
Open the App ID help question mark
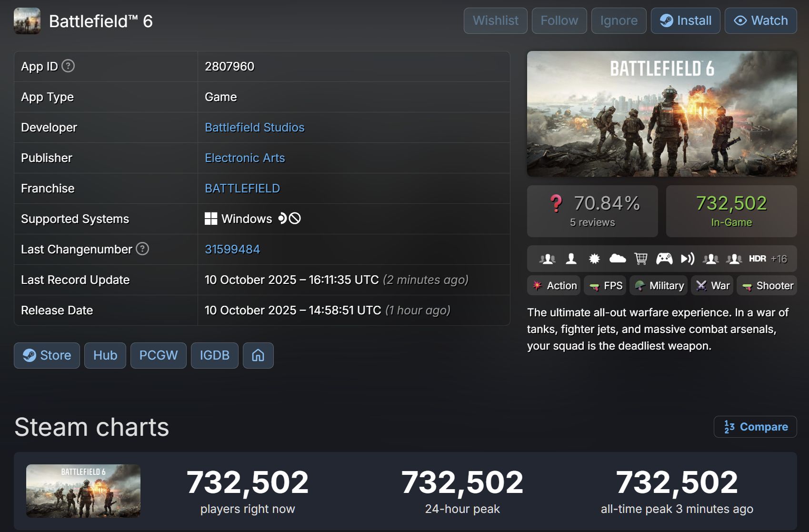coord(68,66)
